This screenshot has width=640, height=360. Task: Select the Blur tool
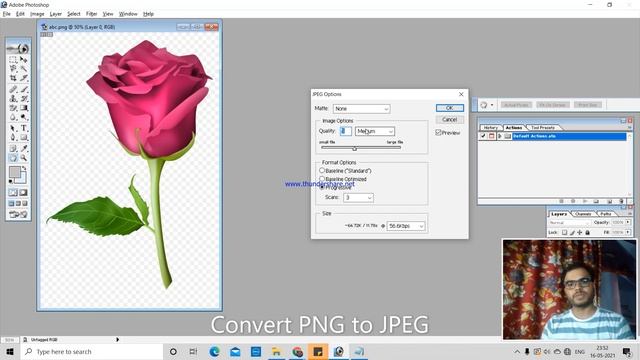(13, 117)
